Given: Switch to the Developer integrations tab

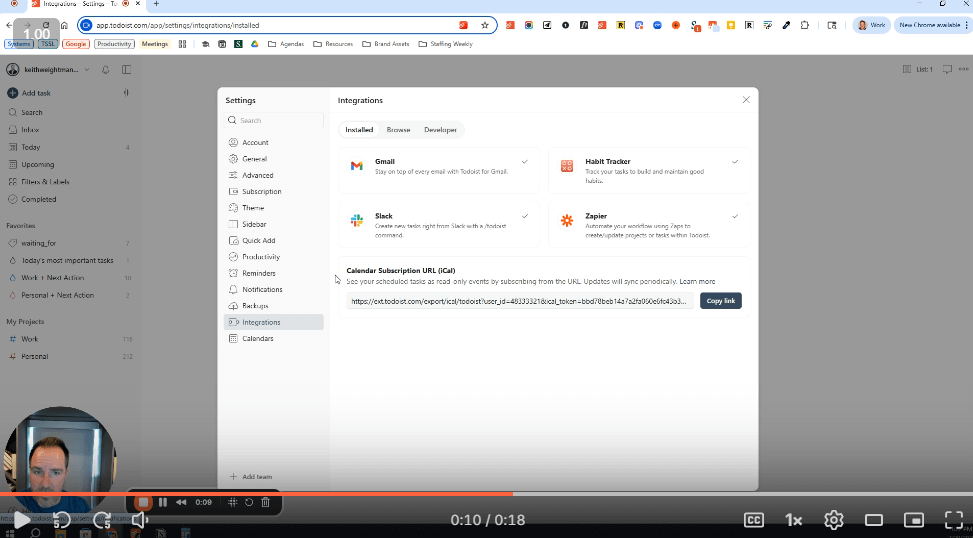Looking at the screenshot, I should [441, 130].
